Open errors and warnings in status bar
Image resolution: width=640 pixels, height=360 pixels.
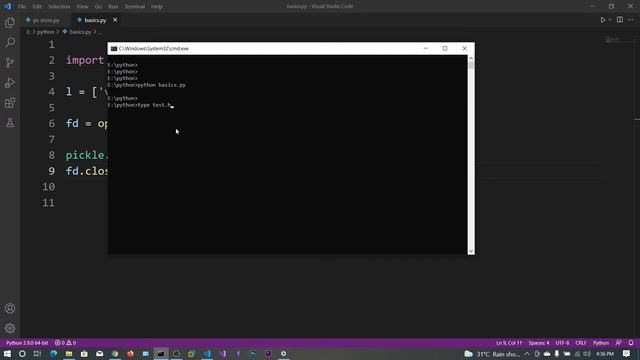pos(65,343)
